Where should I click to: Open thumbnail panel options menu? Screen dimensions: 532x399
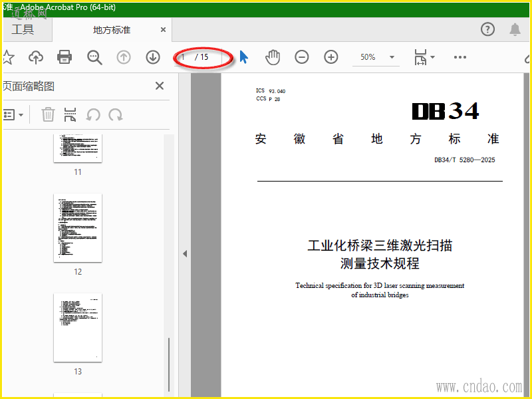pyautogui.click(x=13, y=114)
